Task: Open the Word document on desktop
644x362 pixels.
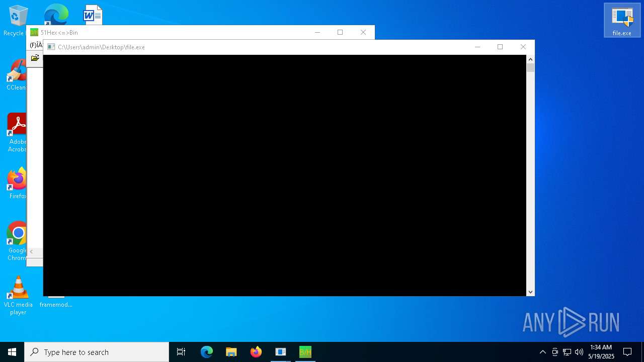Action: point(93,15)
